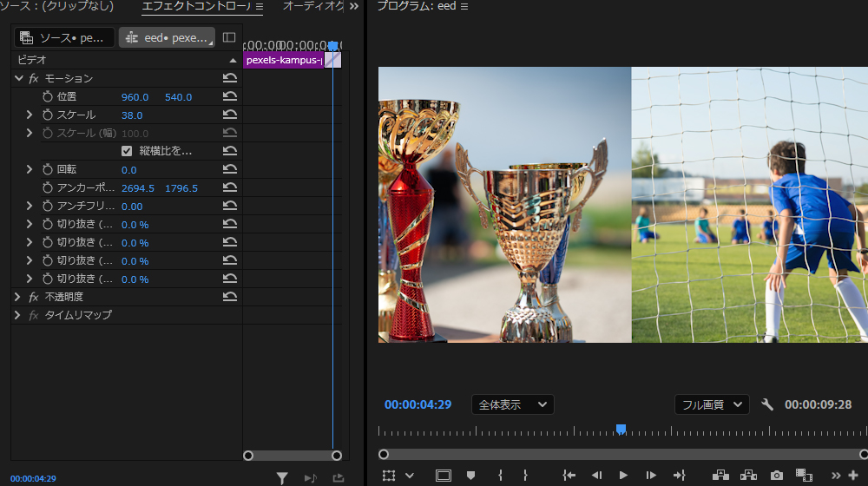Expand the 回転 property
The height and width of the screenshot is (486, 868).
(x=30, y=169)
